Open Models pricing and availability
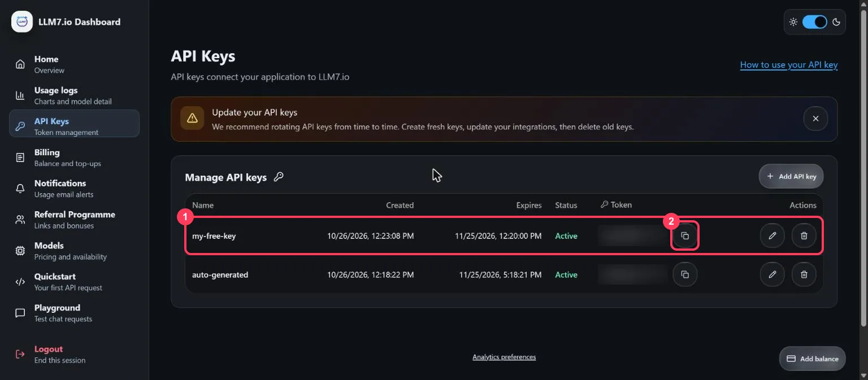 (74, 251)
